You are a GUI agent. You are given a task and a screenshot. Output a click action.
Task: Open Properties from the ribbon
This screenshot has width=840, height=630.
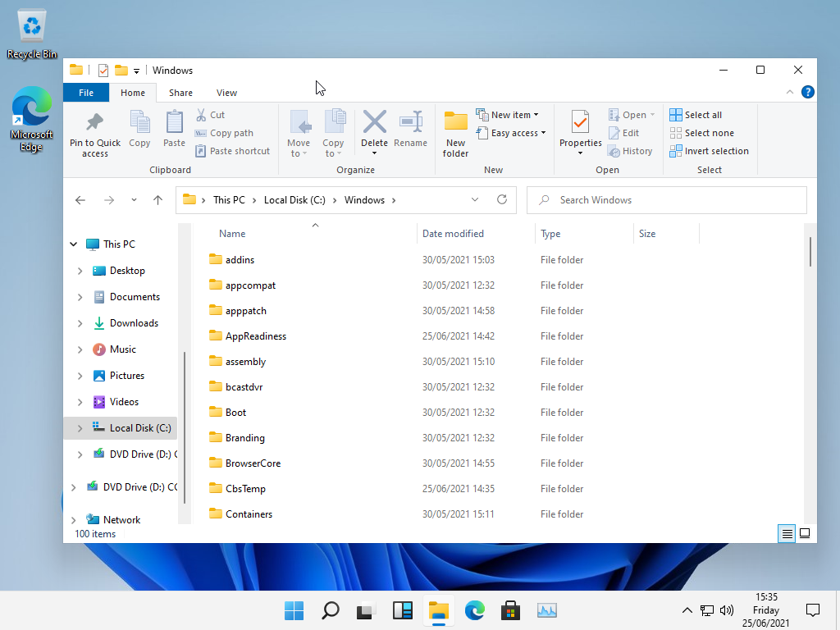pos(580,123)
